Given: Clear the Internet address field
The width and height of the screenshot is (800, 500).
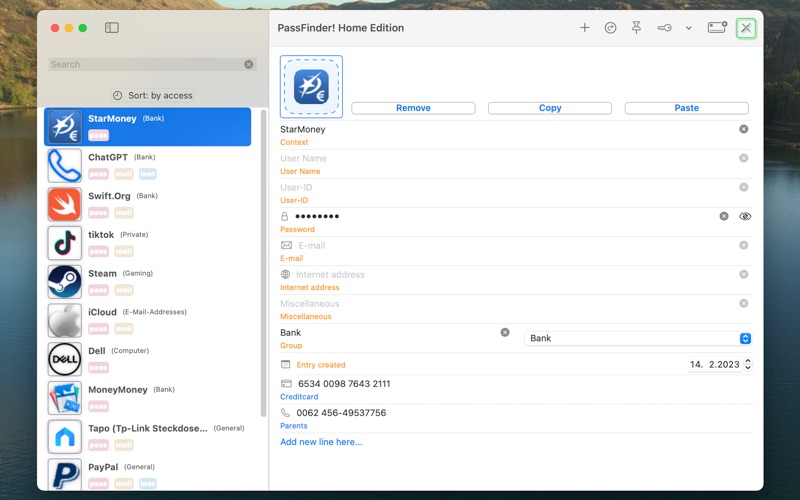Looking at the screenshot, I should (x=744, y=274).
